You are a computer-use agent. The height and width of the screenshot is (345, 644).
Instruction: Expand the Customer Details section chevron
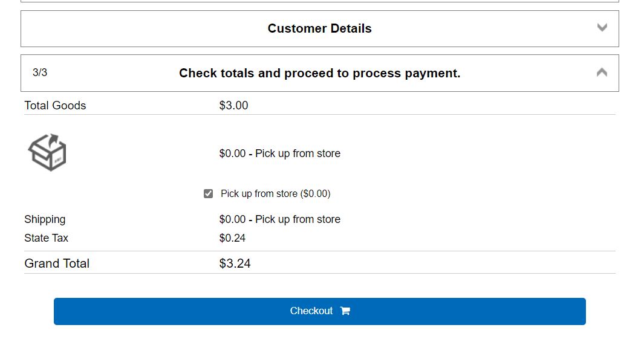[x=602, y=27]
